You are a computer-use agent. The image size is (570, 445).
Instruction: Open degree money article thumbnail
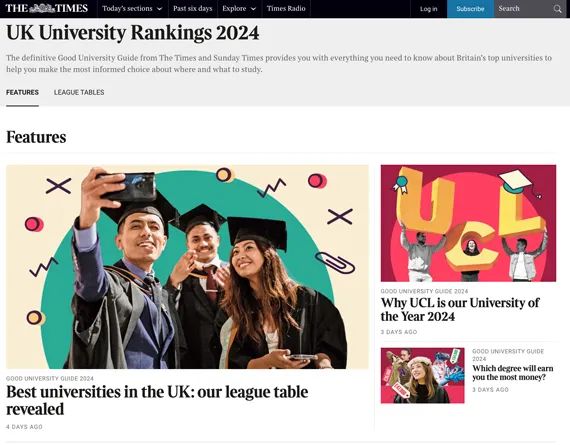coord(422,376)
